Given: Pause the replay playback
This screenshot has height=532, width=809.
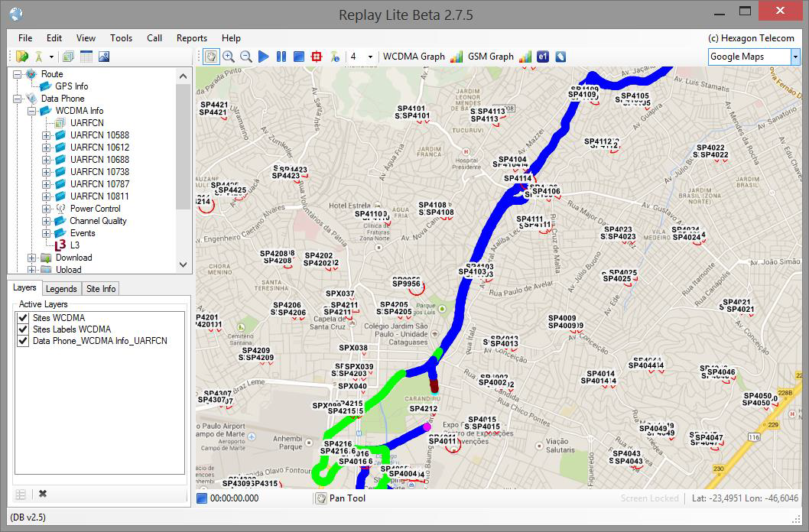Looking at the screenshot, I should [x=281, y=57].
